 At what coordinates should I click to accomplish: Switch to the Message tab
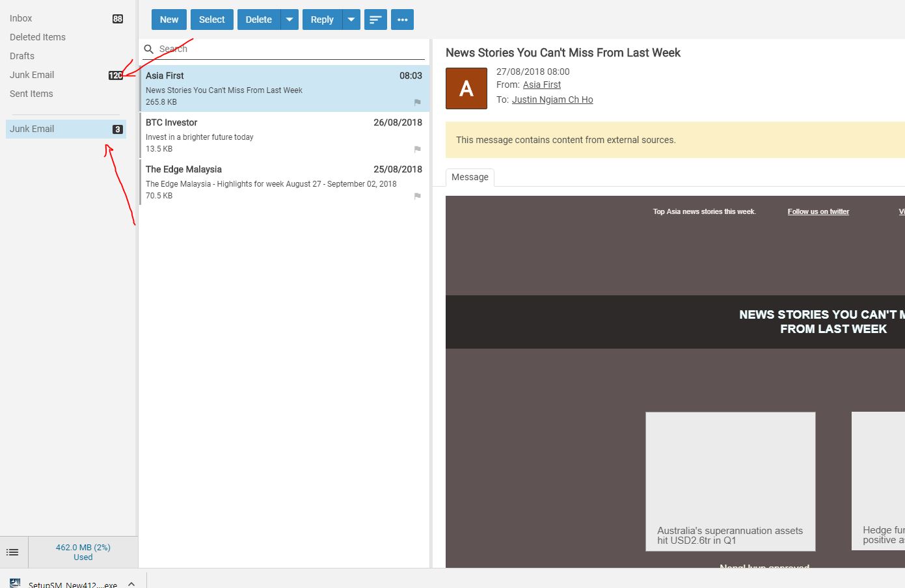[470, 177]
